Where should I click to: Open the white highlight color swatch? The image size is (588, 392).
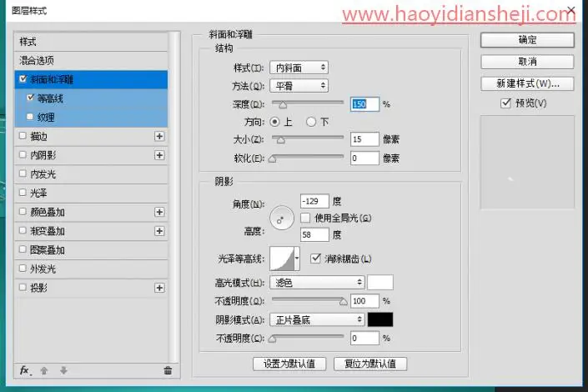pos(380,282)
